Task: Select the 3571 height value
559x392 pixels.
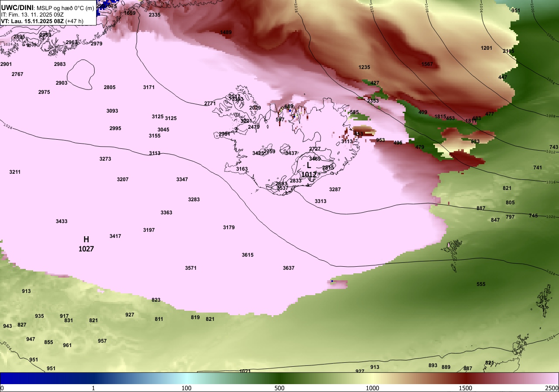Action: 191,268
